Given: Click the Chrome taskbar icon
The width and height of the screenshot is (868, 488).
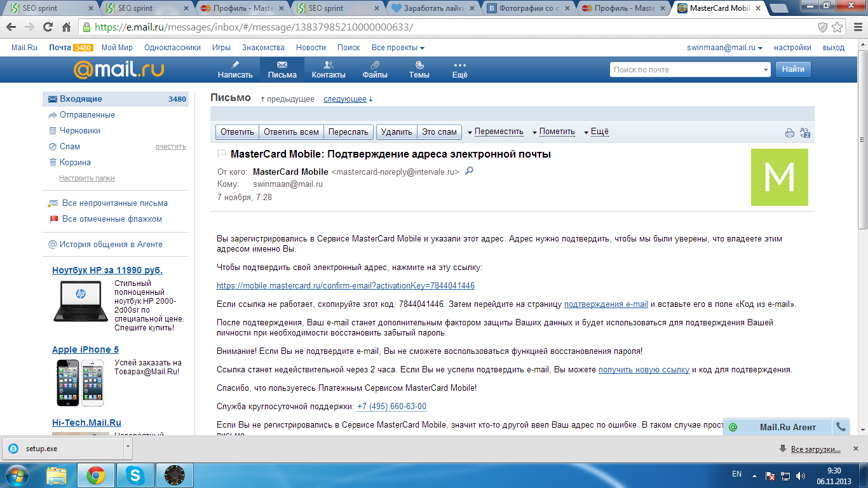Looking at the screenshot, I should pos(96,475).
